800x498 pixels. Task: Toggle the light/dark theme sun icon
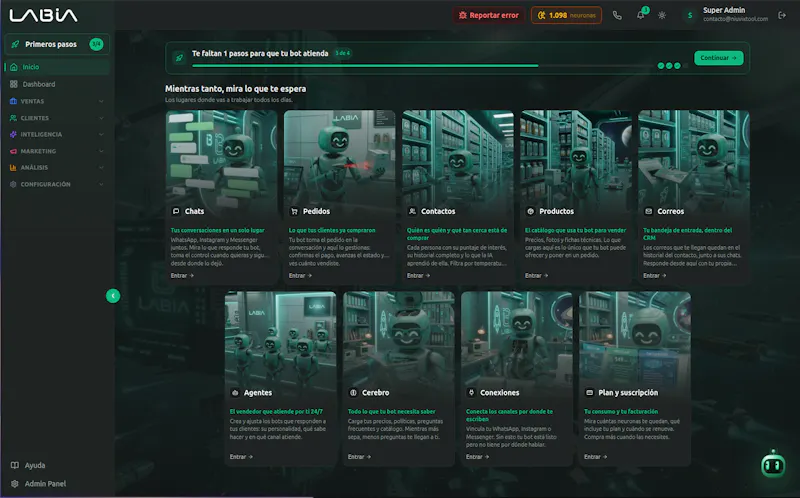click(x=662, y=15)
